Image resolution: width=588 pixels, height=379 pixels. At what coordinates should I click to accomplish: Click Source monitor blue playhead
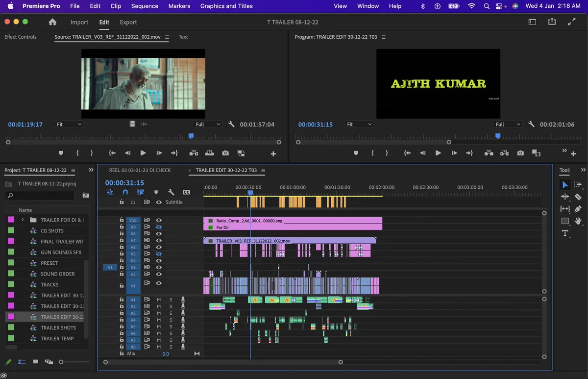pyautogui.click(x=191, y=136)
